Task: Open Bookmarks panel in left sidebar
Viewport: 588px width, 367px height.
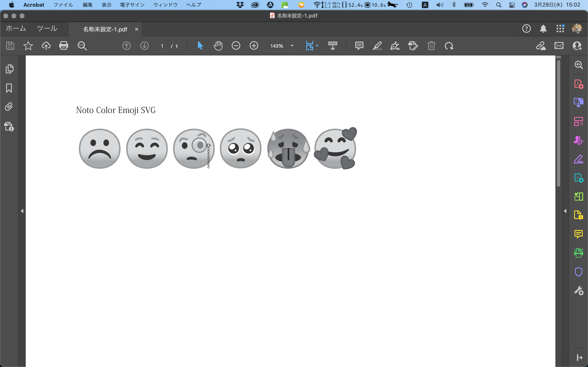Action: [9, 88]
